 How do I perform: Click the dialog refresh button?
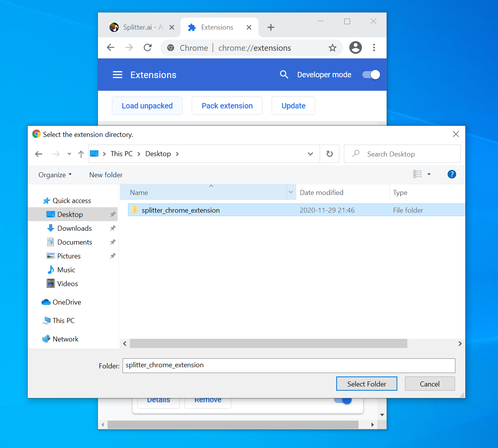coord(329,154)
